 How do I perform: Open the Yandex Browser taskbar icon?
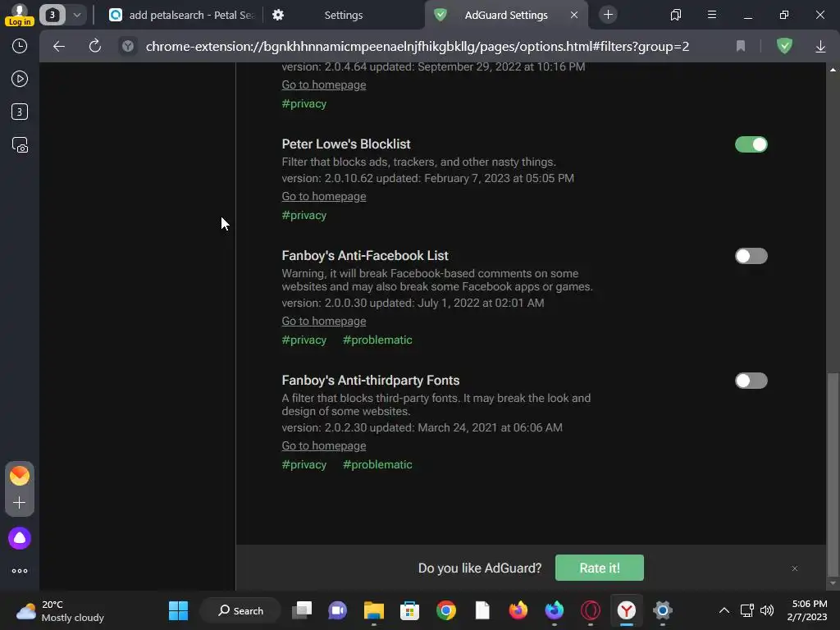tap(626, 610)
